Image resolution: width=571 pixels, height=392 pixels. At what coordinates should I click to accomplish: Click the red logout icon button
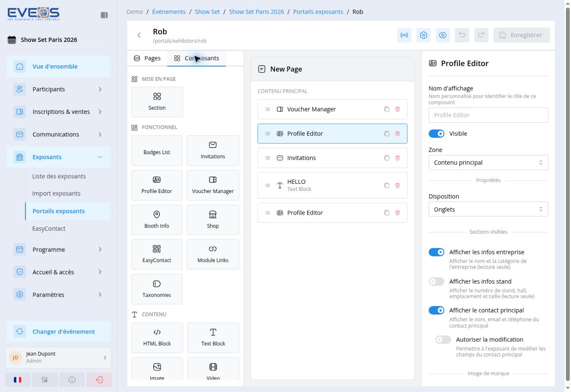click(99, 380)
